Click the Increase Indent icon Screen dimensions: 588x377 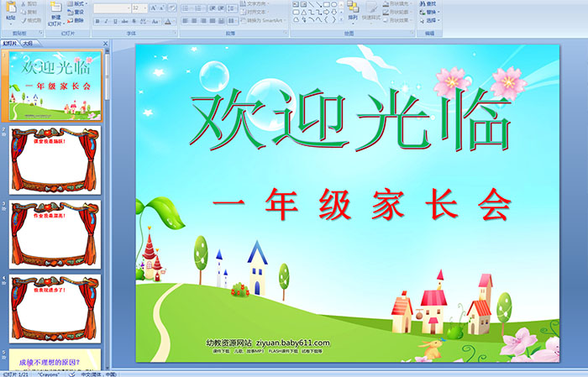(221, 8)
